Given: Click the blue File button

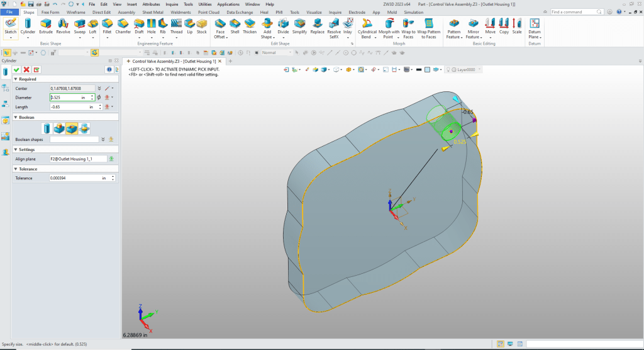Looking at the screenshot, I should 11,12.
